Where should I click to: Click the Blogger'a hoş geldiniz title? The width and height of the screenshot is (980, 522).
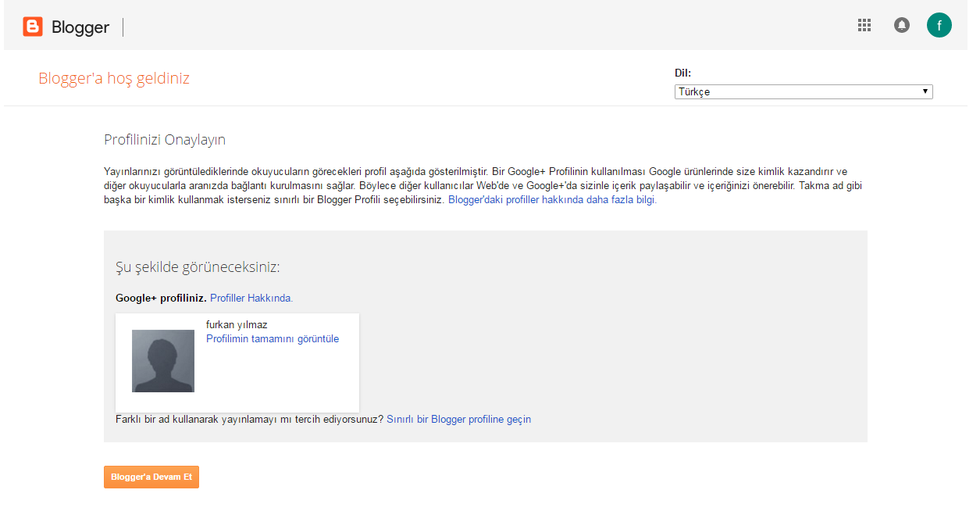tap(114, 78)
